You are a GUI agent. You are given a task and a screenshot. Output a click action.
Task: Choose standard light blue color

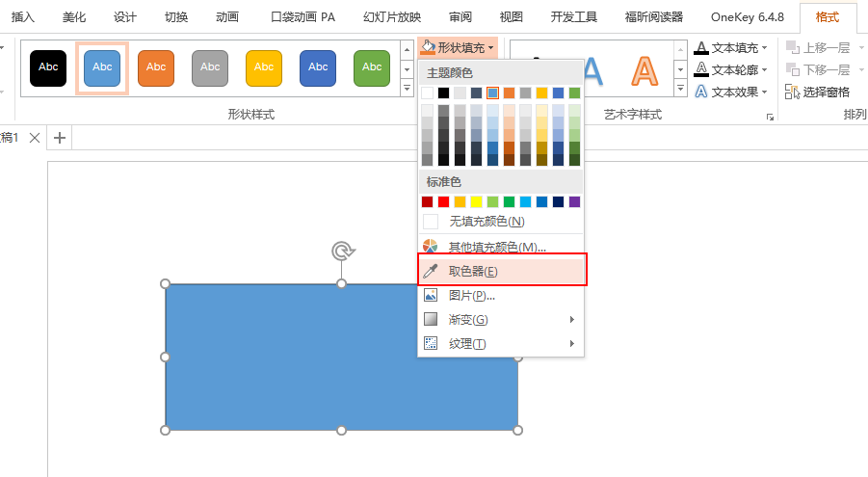[525, 201]
